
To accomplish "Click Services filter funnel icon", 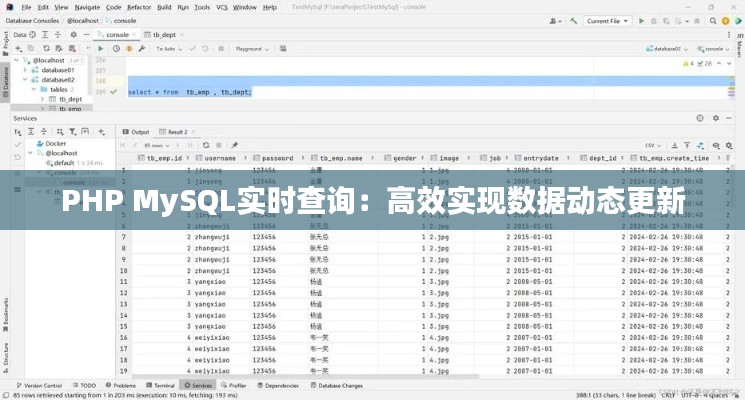I will click(x=72, y=132).
